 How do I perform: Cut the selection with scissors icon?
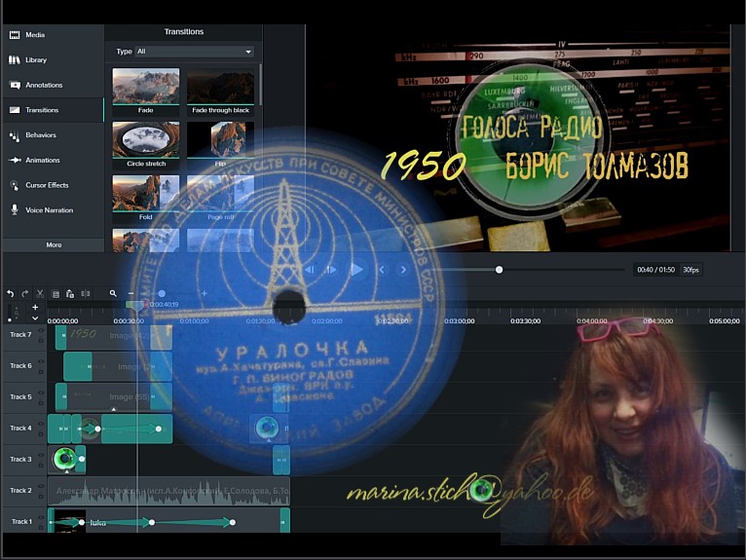40,293
